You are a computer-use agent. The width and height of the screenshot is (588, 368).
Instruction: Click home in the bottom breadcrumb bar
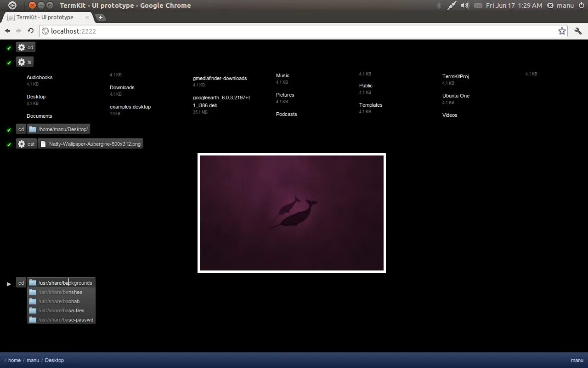(14, 360)
